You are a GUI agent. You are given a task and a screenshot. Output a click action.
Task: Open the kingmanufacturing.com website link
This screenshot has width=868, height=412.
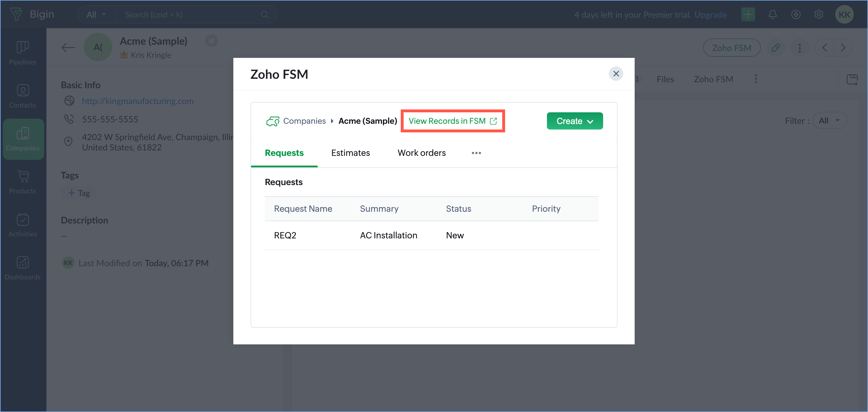(x=138, y=101)
